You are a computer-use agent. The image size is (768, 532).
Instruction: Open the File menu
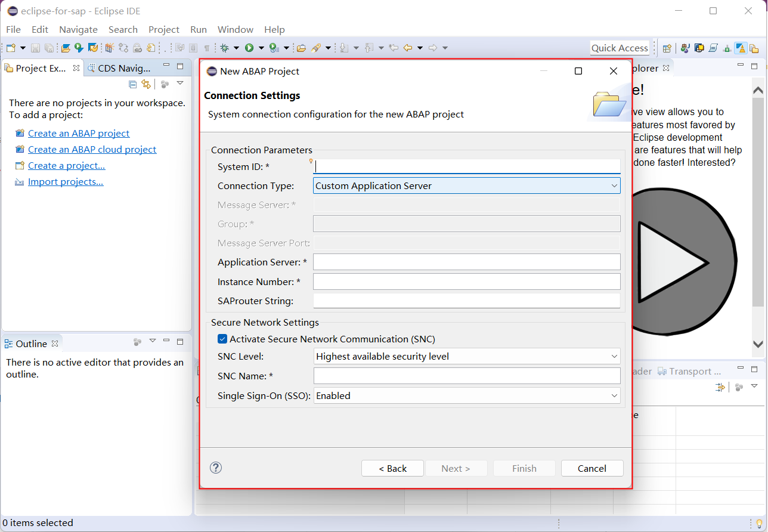pyautogui.click(x=13, y=29)
